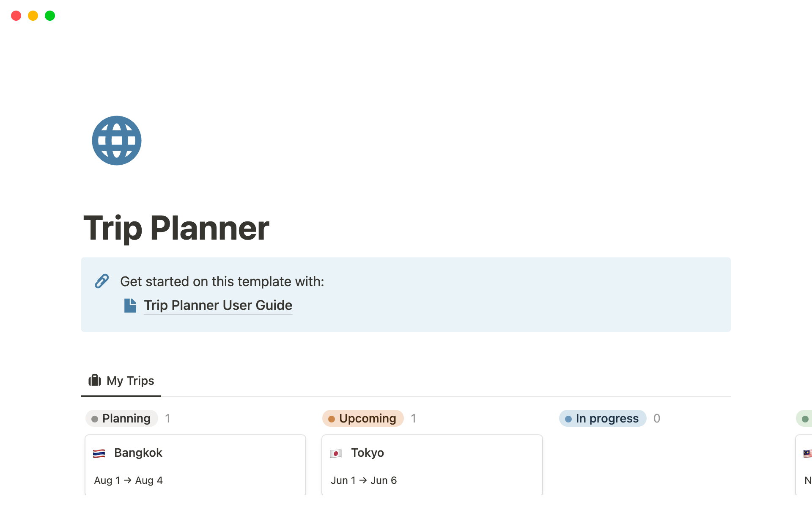Click the paperclip icon in the callout

click(x=102, y=281)
